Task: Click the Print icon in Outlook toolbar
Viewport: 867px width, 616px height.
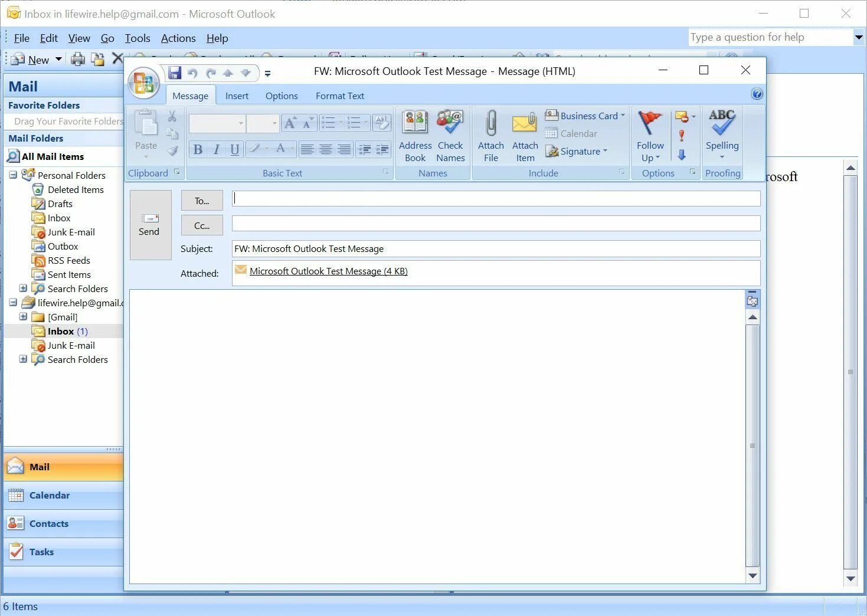Action: 78,59
